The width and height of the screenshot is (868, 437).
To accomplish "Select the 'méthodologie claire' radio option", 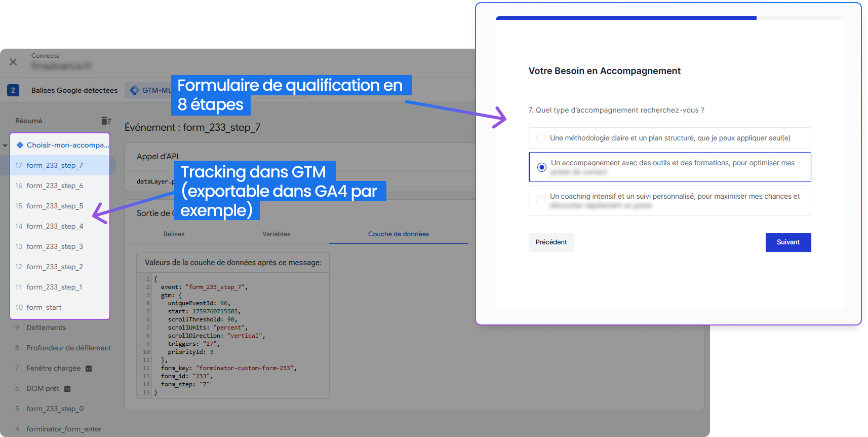I will [541, 138].
